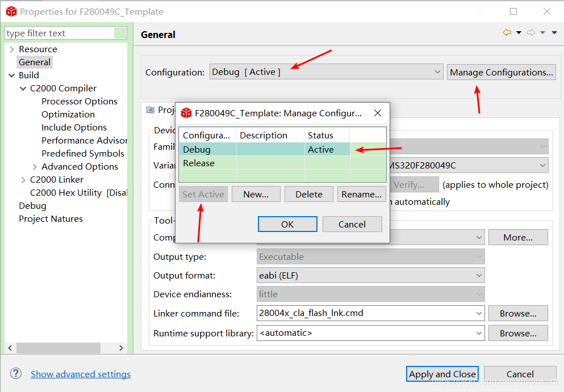Select Predefined Symbols
Image resolution: width=564 pixels, height=392 pixels.
pos(83,153)
